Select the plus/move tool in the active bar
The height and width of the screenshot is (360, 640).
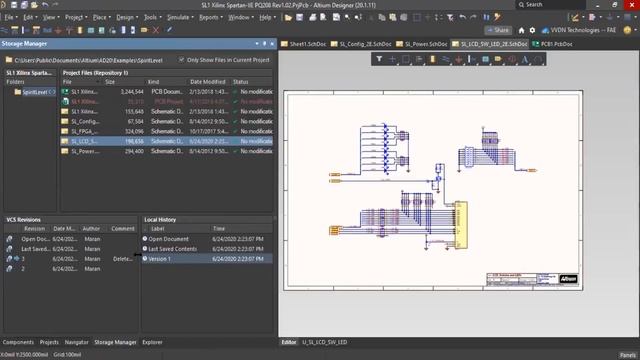coord(392,60)
